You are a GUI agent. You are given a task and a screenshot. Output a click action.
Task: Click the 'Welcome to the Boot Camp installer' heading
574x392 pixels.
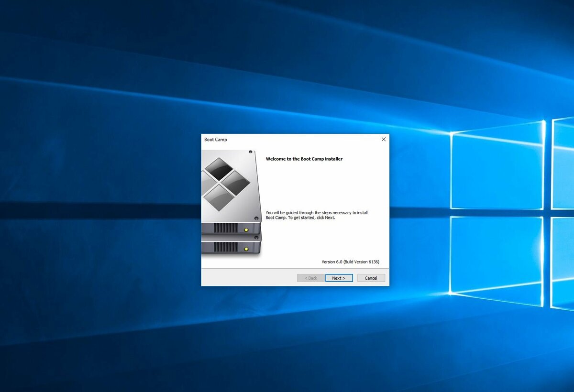point(304,159)
